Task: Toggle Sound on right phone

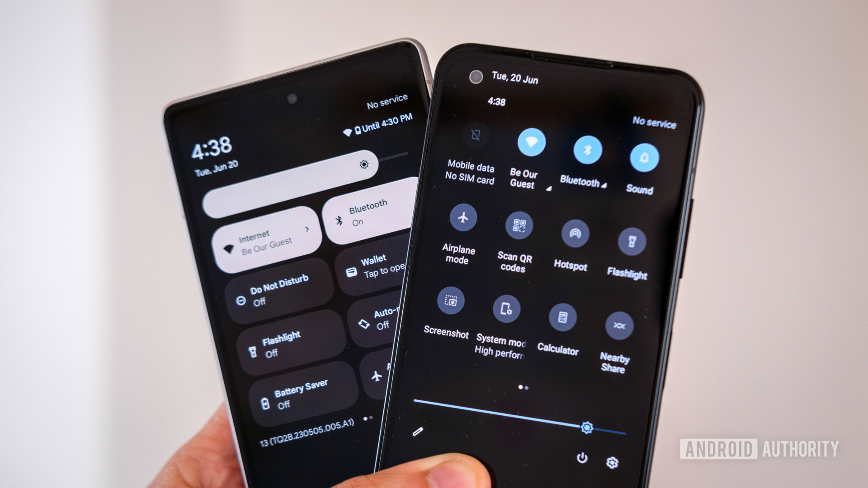Action: tap(643, 156)
